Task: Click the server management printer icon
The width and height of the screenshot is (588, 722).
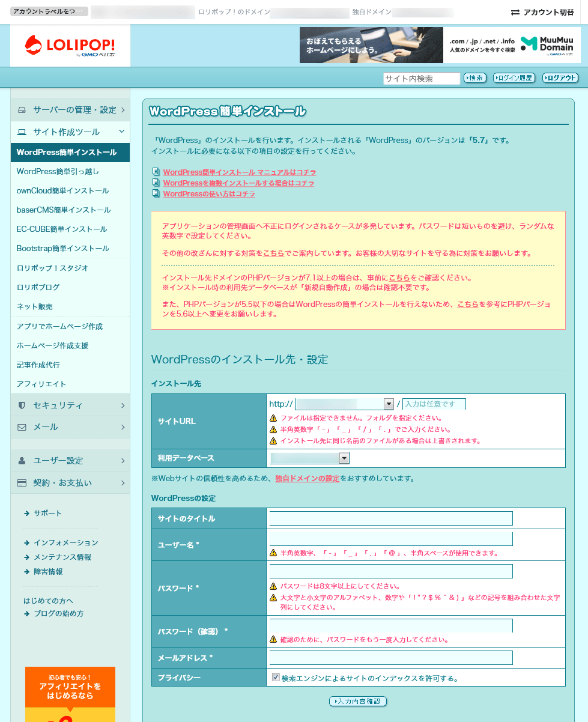Action: point(22,110)
